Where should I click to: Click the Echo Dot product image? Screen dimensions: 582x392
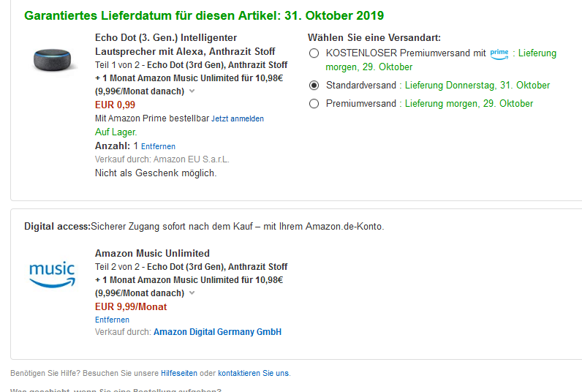(x=56, y=59)
